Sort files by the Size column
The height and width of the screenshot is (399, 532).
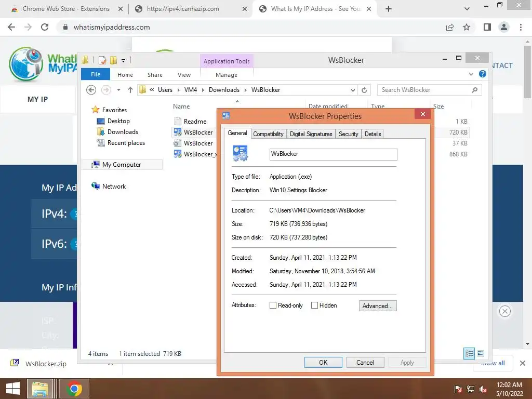438,106
